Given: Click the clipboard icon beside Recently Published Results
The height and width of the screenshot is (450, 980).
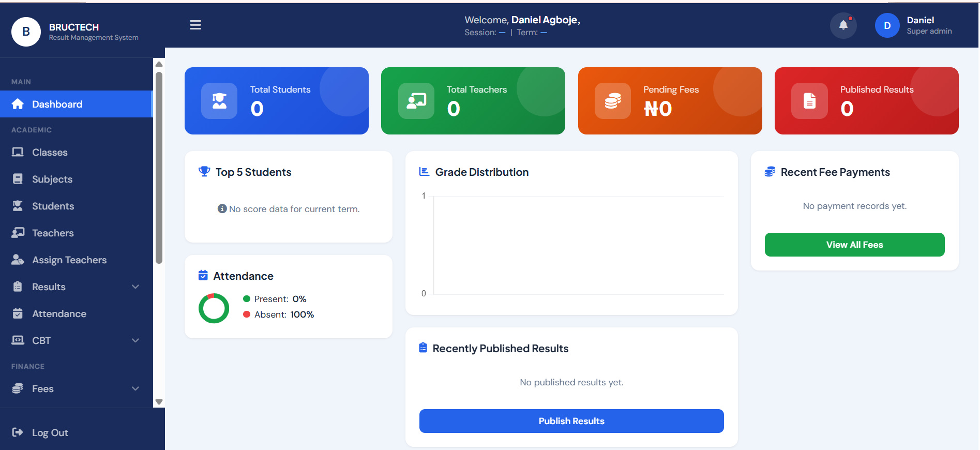Looking at the screenshot, I should (423, 348).
